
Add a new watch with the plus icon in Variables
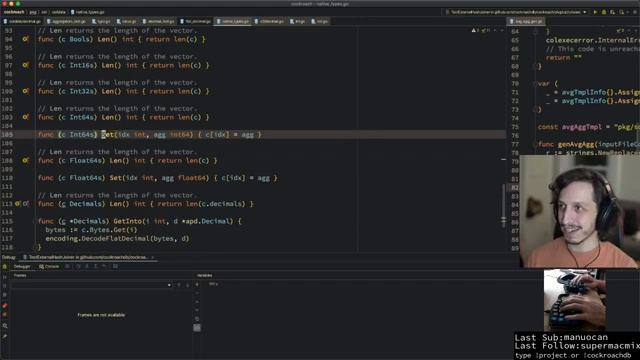[197, 284]
